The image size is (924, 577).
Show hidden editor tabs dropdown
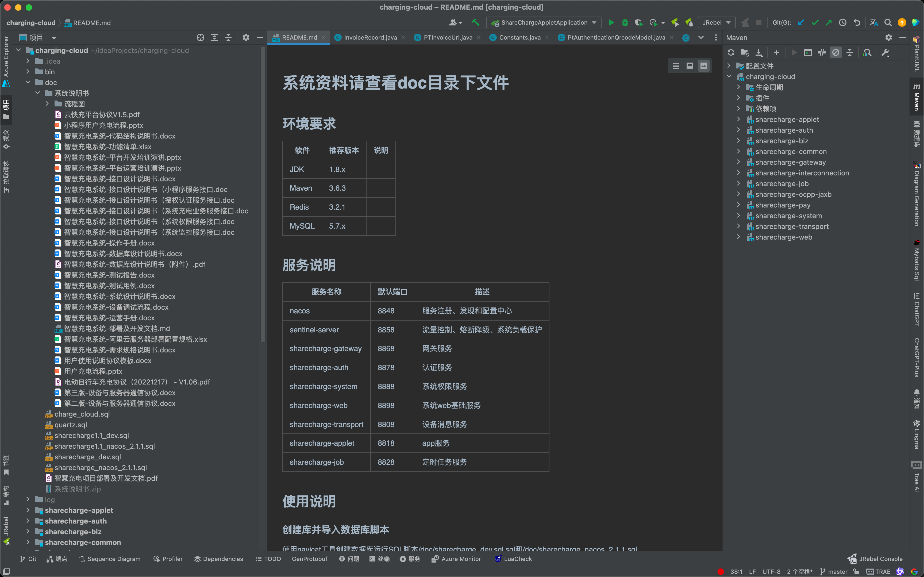point(701,37)
